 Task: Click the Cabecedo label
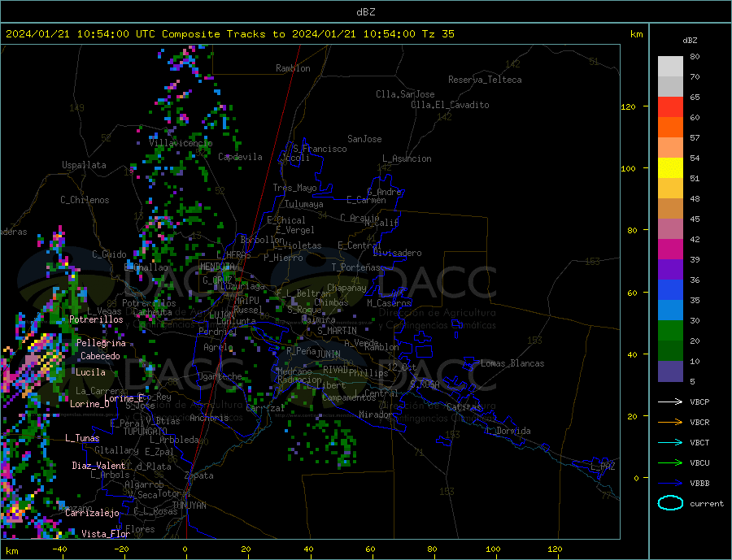pos(100,356)
